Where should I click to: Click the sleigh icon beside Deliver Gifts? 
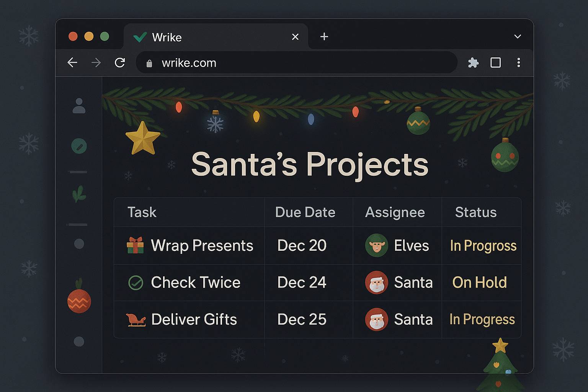136,319
